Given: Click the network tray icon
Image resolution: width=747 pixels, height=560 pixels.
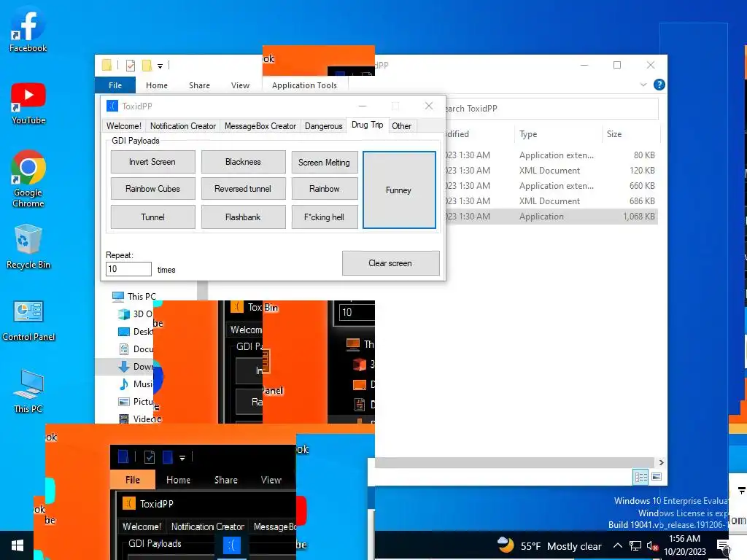Looking at the screenshot, I should coord(635,545).
